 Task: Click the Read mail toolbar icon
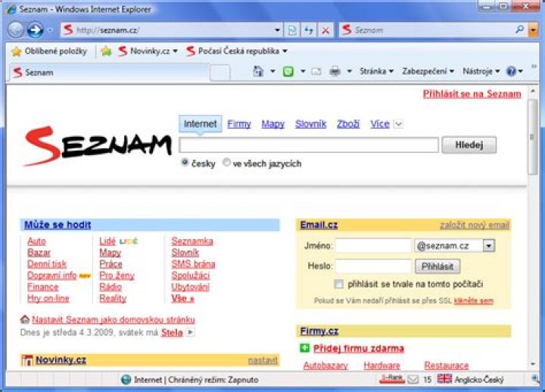pos(316,72)
